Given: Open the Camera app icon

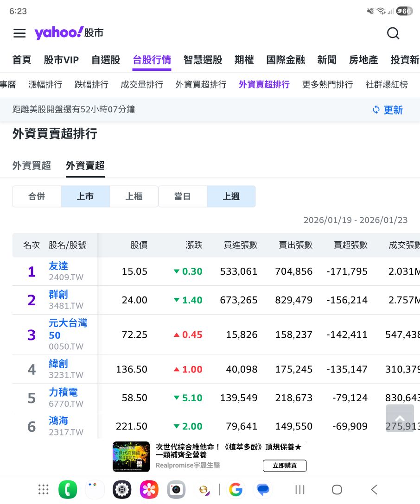Looking at the screenshot, I should point(176,490).
